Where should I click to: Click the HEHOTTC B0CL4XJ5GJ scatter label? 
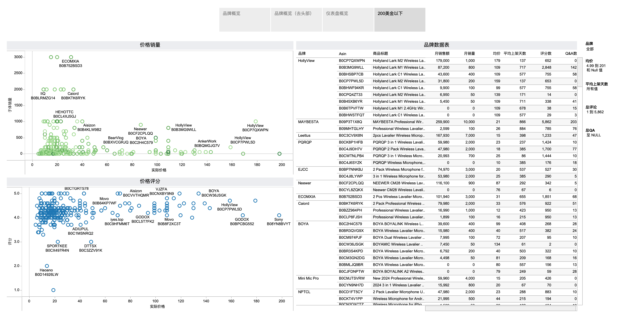64,114
